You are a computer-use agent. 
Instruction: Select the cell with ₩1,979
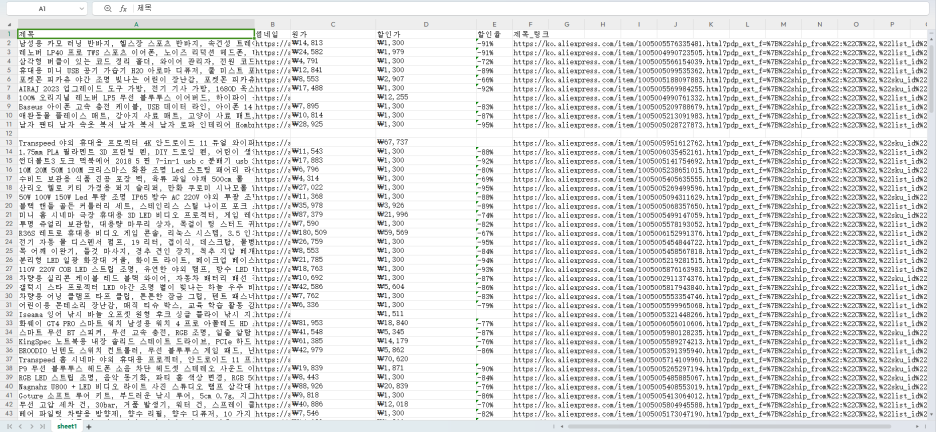pyautogui.click(x=426, y=52)
